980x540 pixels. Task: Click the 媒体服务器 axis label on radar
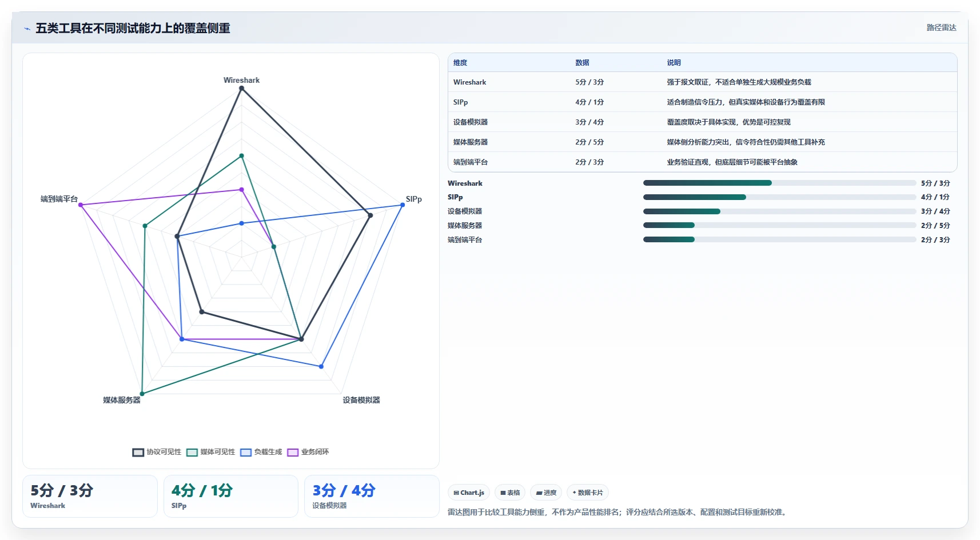tap(122, 400)
